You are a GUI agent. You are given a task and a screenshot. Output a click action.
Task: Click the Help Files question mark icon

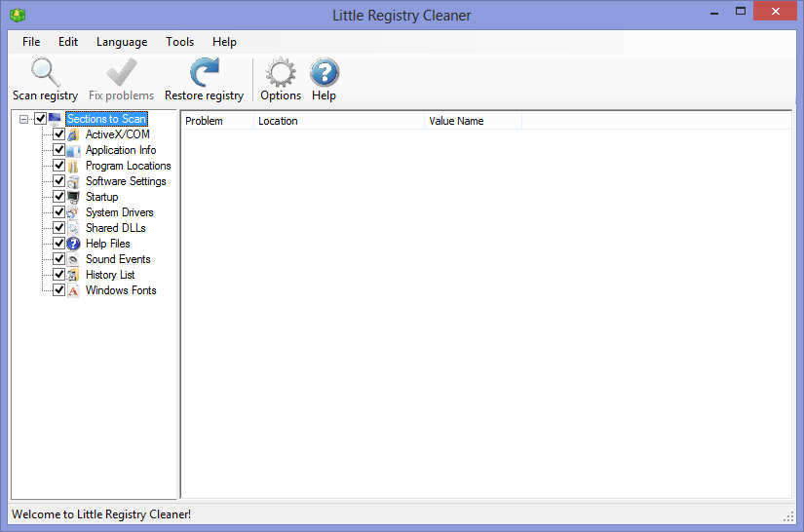[73, 244]
